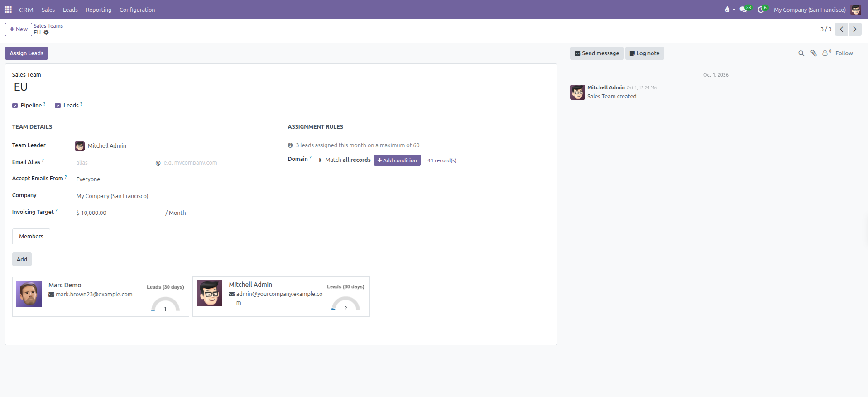
Task: Open the apps grid menu icon
Action: pos(8,10)
